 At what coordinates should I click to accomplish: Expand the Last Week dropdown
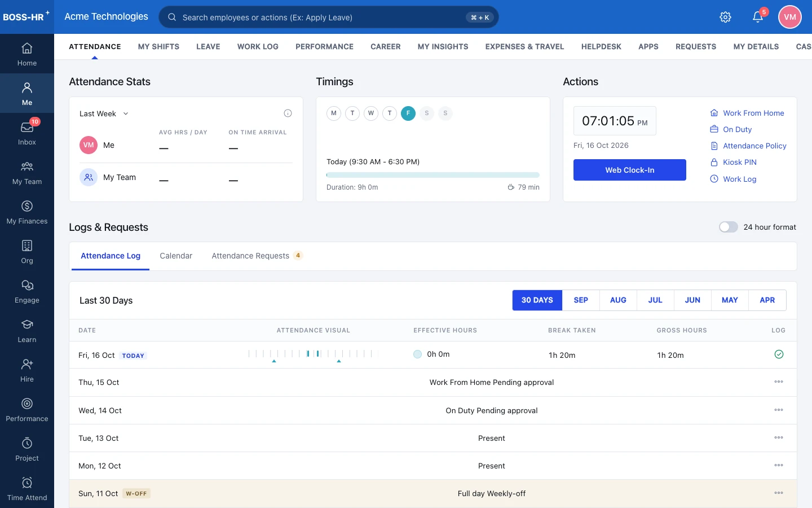coord(104,113)
